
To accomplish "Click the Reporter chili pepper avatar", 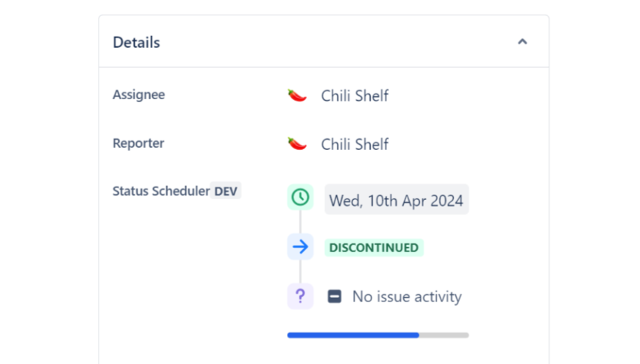I will pyautogui.click(x=297, y=144).
